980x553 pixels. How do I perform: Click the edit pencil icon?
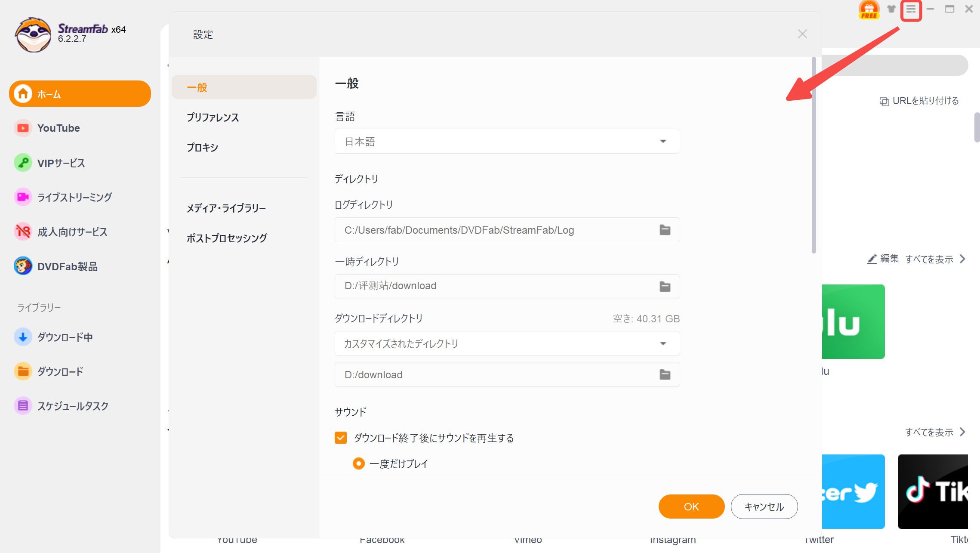click(x=872, y=259)
